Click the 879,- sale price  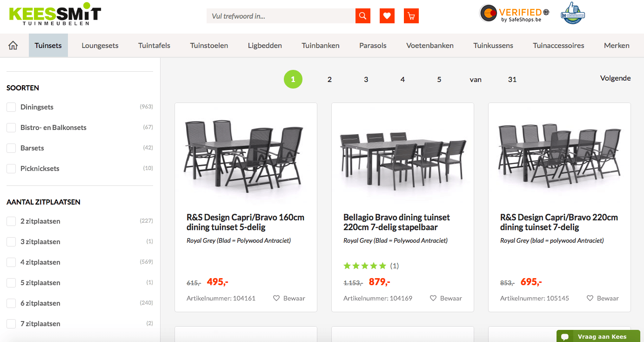pyautogui.click(x=379, y=282)
